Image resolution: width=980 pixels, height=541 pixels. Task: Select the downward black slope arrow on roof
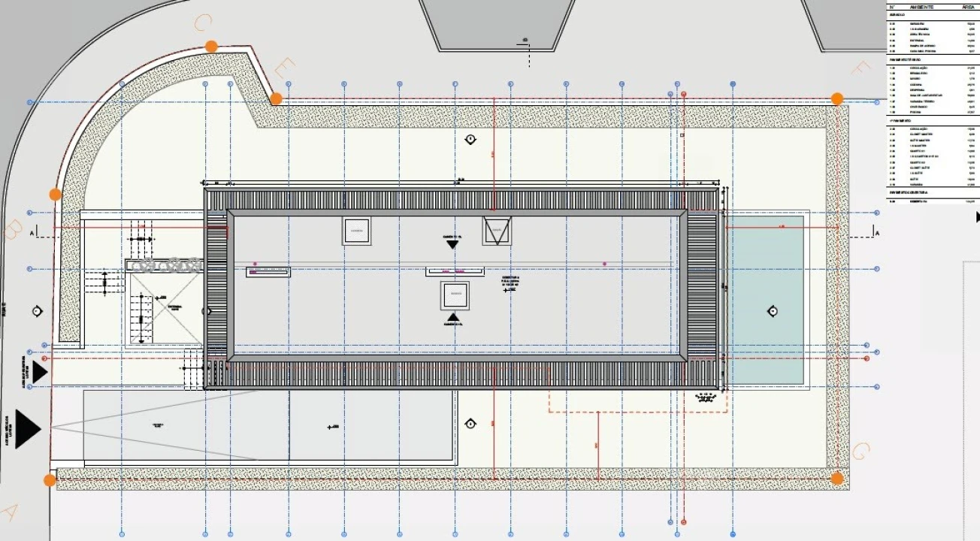[452, 243]
